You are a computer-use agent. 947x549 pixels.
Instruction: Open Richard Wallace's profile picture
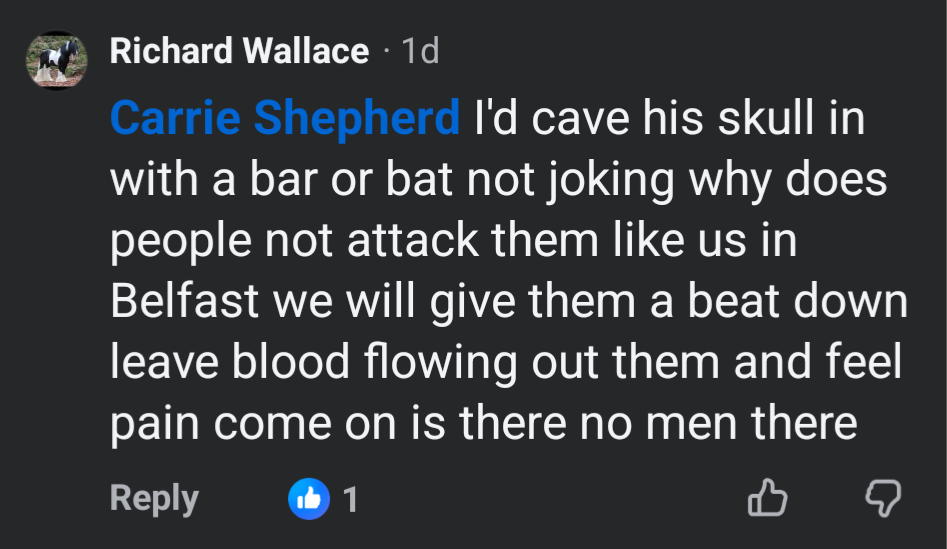coord(56,60)
